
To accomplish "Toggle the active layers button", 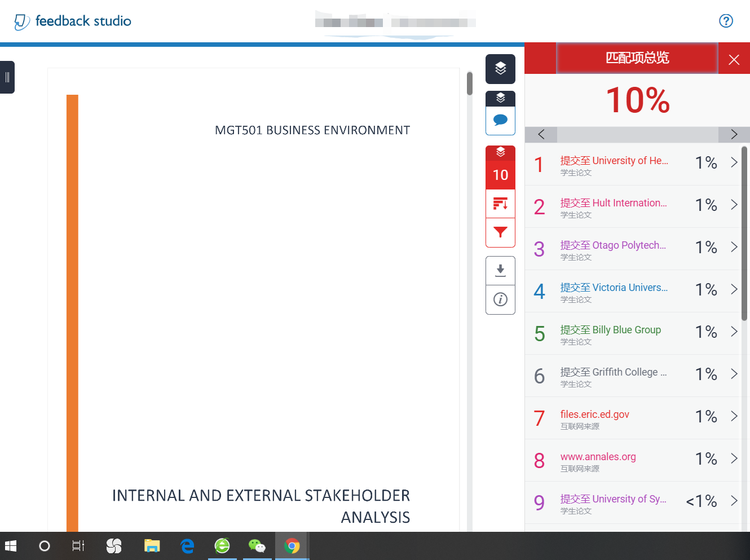I will pyautogui.click(x=500, y=69).
